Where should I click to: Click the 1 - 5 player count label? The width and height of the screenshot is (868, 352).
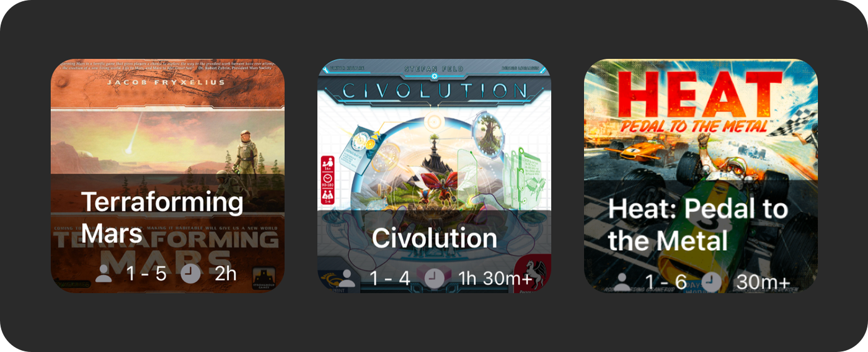[x=146, y=273]
